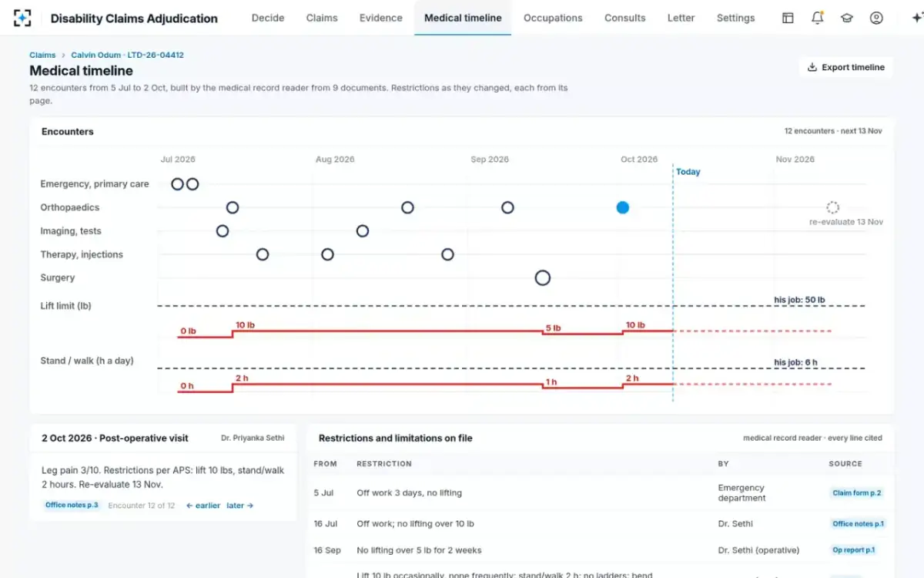Screen dimensions: 924x578
Task: Select the dashed re-evaluate 13 Nov marker
Action: pos(832,207)
